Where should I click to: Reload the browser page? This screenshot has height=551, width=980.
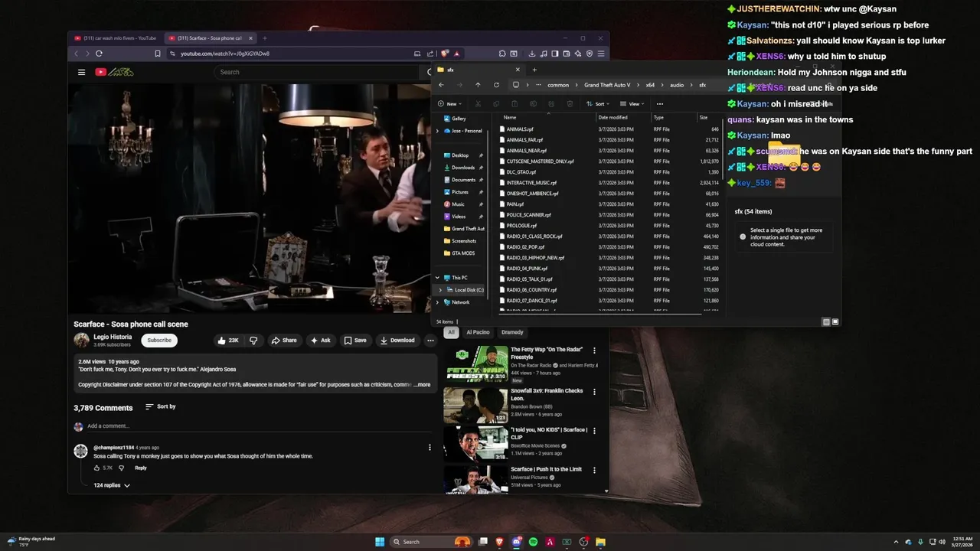pos(99,54)
